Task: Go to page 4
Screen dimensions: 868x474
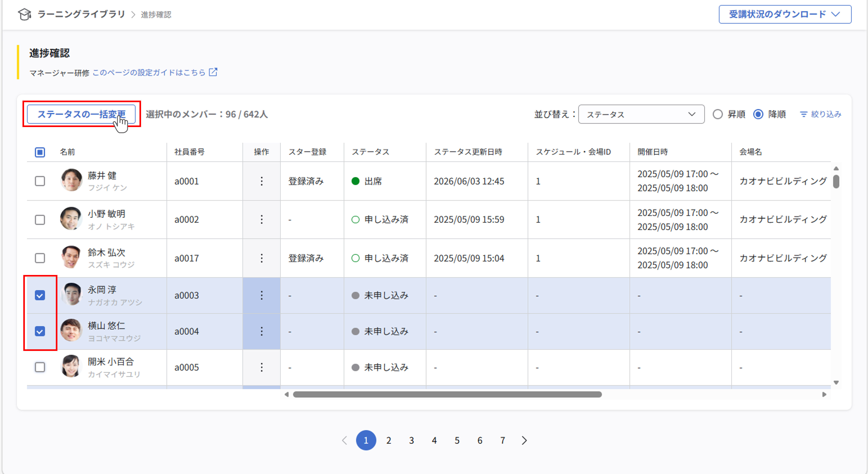Action: [x=434, y=440]
